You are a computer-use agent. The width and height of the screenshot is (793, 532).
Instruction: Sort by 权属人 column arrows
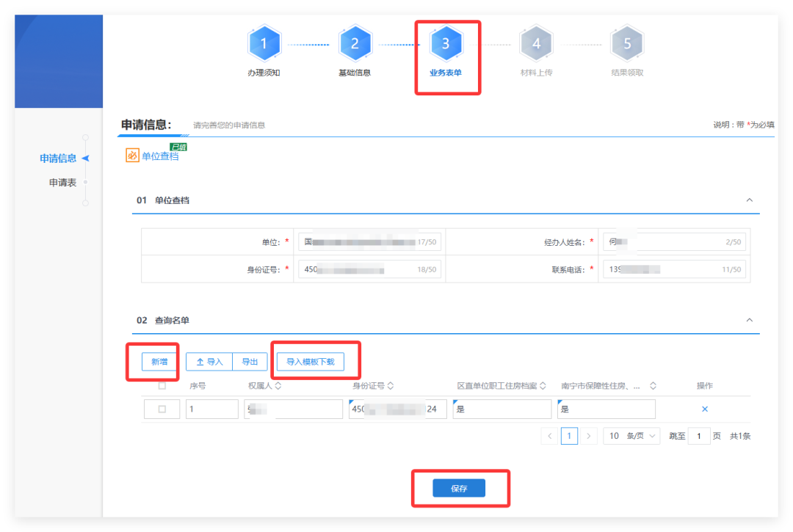278,386
